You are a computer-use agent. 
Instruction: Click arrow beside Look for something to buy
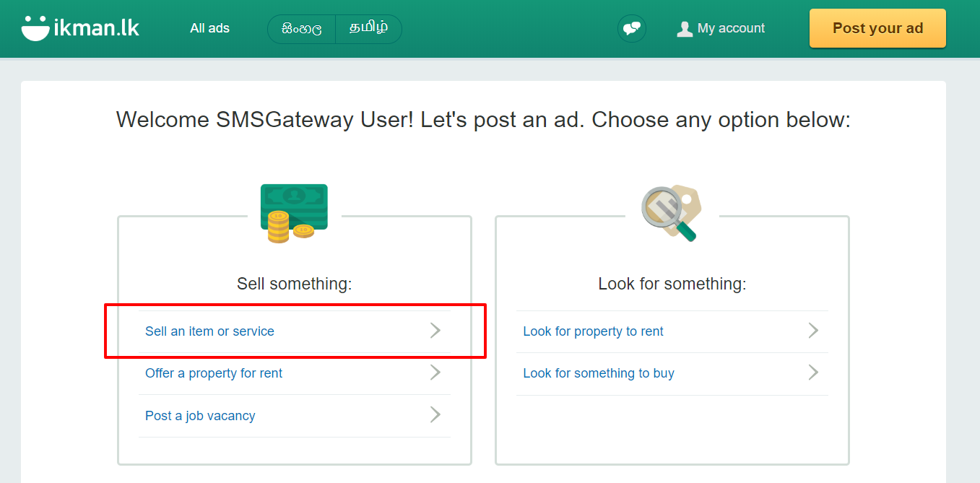(x=813, y=373)
